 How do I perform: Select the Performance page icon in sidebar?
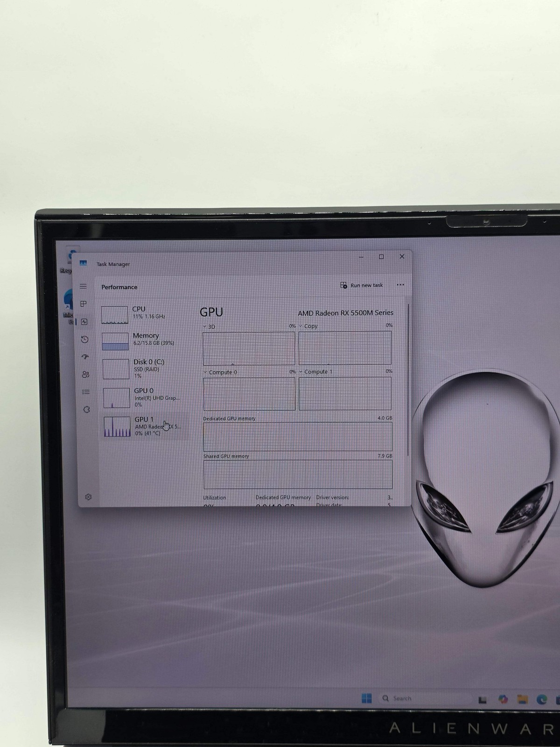tap(84, 322)
